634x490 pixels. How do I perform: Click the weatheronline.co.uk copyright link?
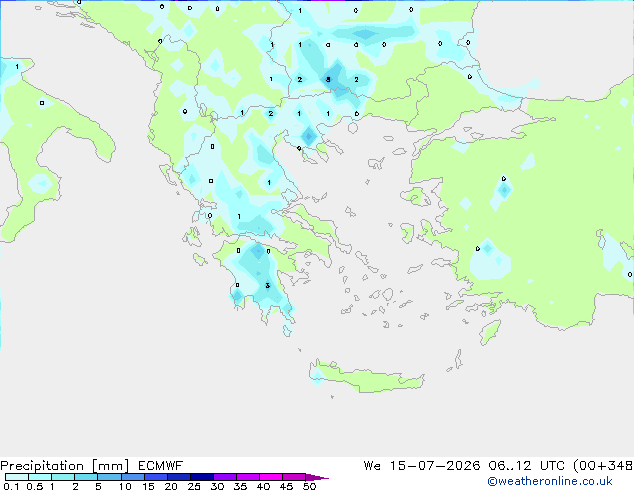[x=550, y=481]
